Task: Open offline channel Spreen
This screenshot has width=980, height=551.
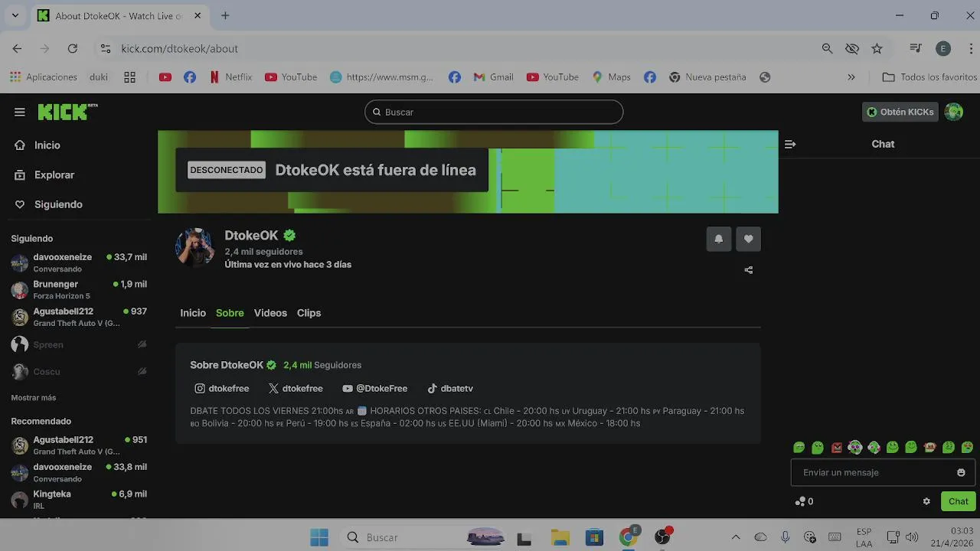Action: tap(79, 344)
